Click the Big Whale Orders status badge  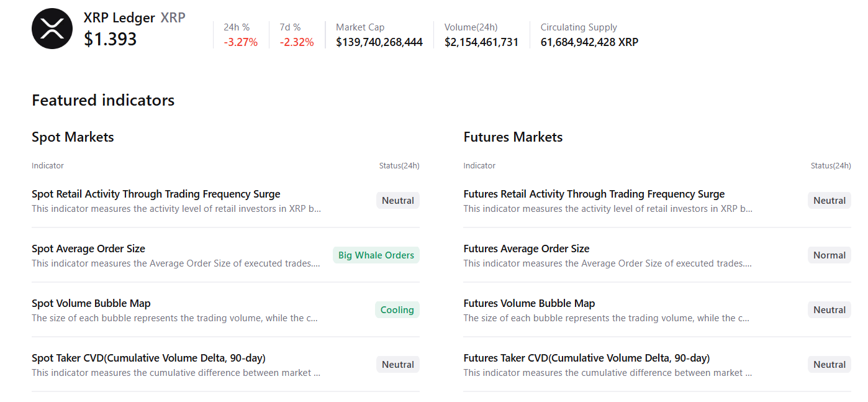point(376,255)
